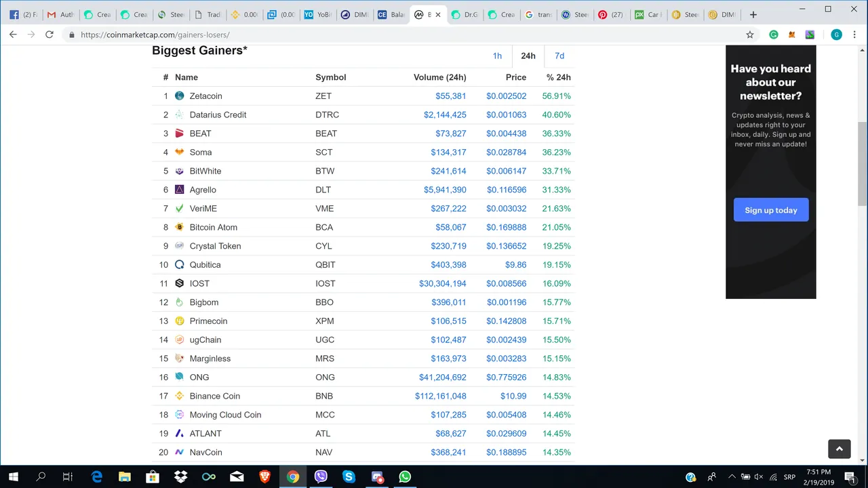The width and height of the screenshot is (868, 488).
Task: Click the VeriME checkmark logo
Action: pos(180,209)
